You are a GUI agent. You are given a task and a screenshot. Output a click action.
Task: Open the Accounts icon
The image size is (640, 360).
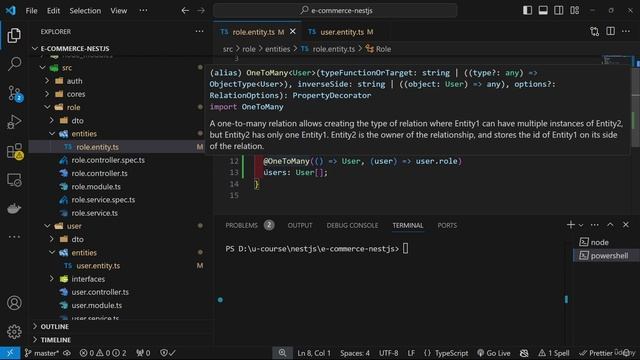pos(14,303)
